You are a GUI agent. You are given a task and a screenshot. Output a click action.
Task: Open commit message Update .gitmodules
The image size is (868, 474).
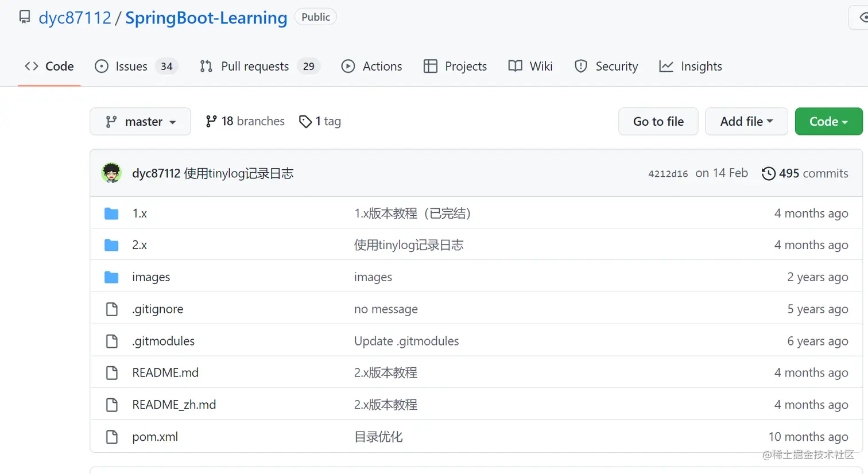(x=406, y=341)
